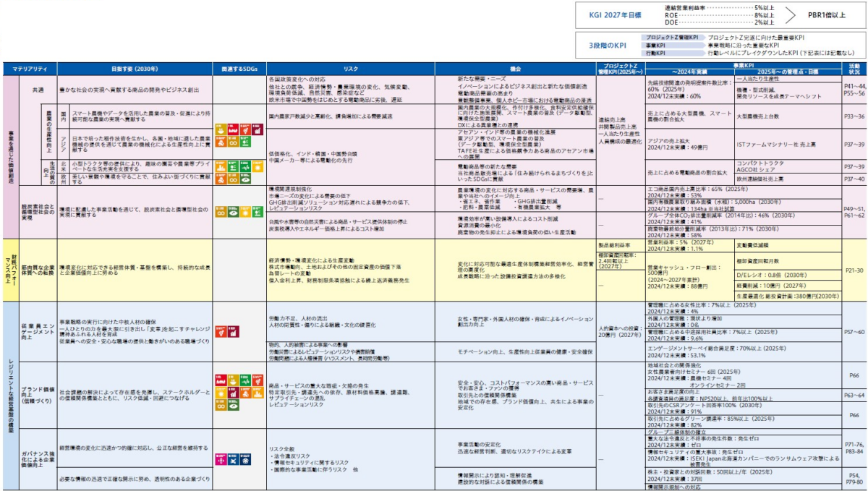This screenshot has height=491, width=868.
Task: Click the 従業員エンゲージメント向上 materiality cell
Action: [38, 333]
